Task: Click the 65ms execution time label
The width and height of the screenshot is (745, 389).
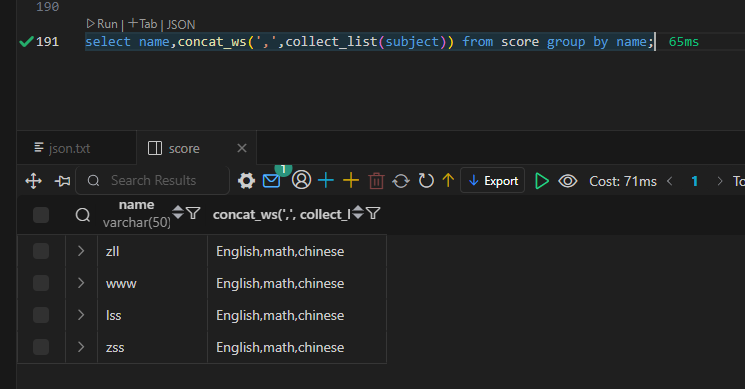Action: 684,42
